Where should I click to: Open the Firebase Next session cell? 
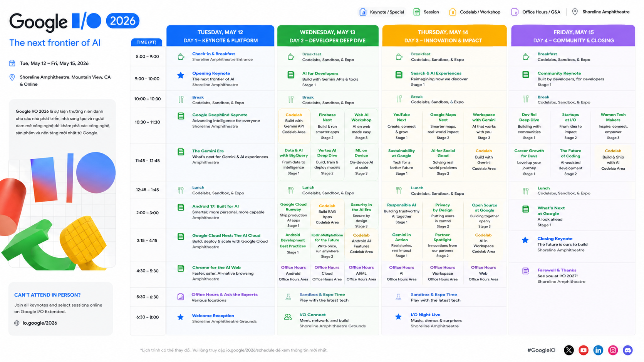[327, 126]
